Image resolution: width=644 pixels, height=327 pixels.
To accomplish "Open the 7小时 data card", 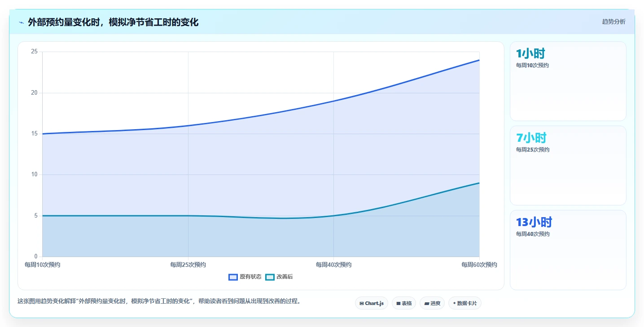I will coord(568,166).
